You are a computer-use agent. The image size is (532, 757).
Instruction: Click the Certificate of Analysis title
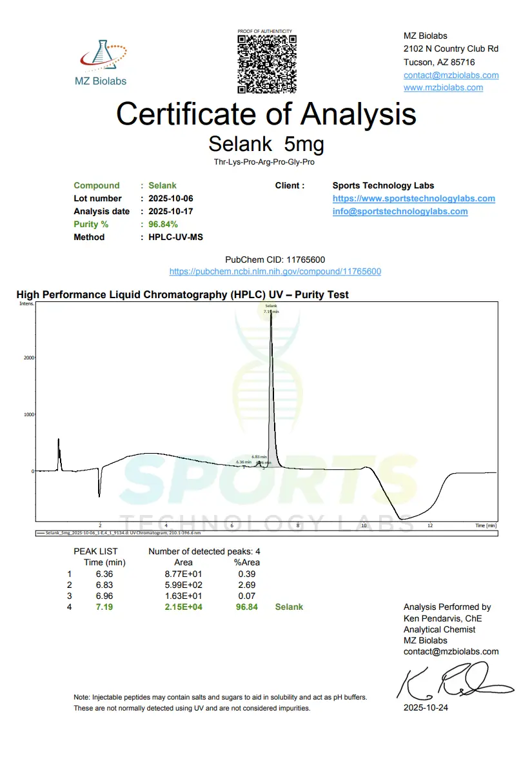(266, 114)
